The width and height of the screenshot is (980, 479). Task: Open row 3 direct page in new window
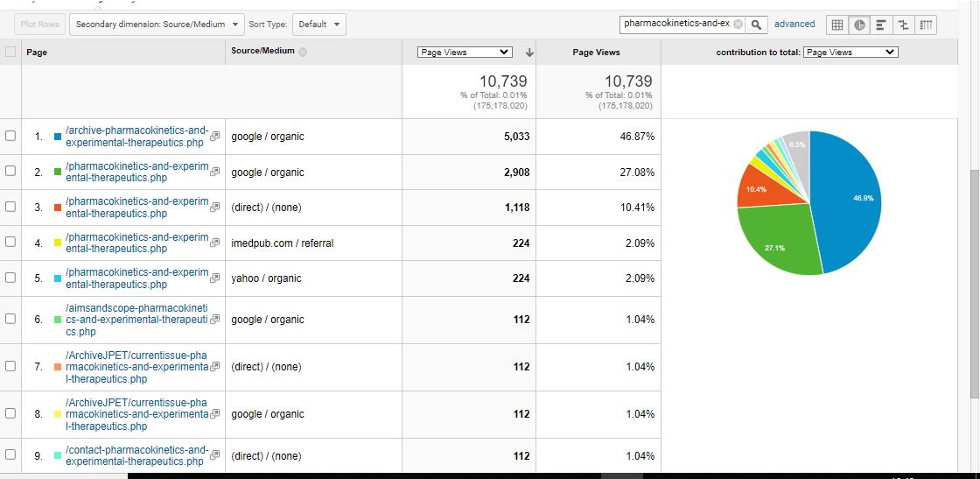pyautogui.click(x=215, y=207)
